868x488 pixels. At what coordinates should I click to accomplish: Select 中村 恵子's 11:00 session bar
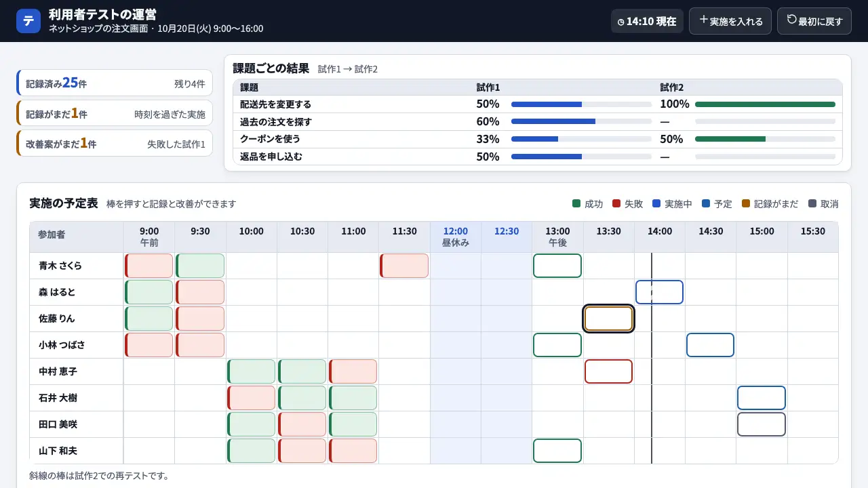pos(353,371)
